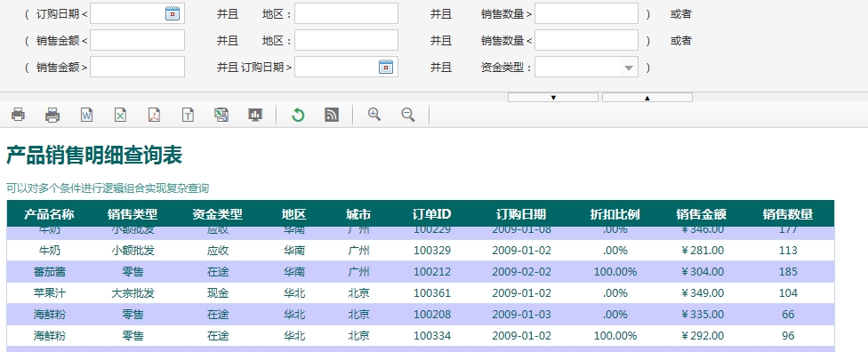Focus 地区 field in second condition row

tap(346, 40)
